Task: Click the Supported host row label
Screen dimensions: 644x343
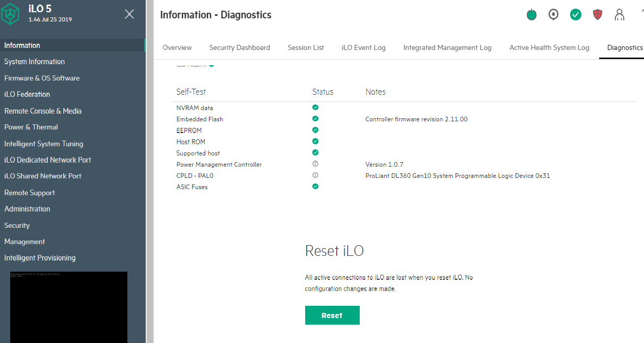Action: [x=198, y=153]
